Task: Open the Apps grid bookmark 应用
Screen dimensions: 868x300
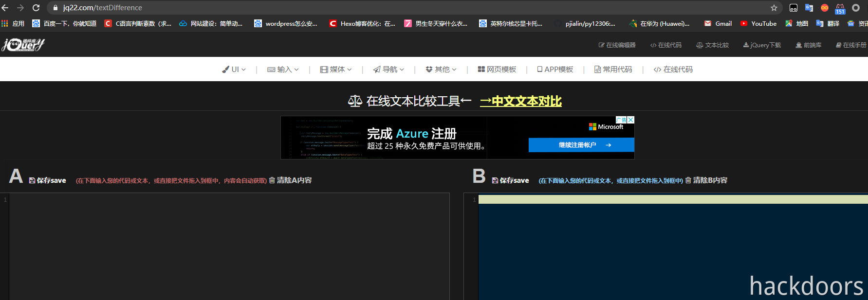Action: [x=13, y=23]
